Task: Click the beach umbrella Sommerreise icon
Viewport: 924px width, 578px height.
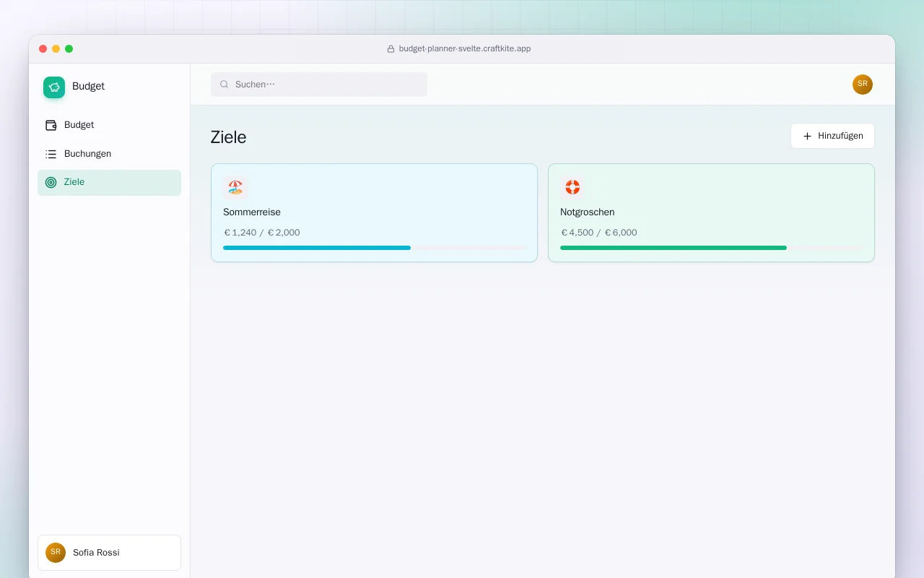Action: pos(235,187)
